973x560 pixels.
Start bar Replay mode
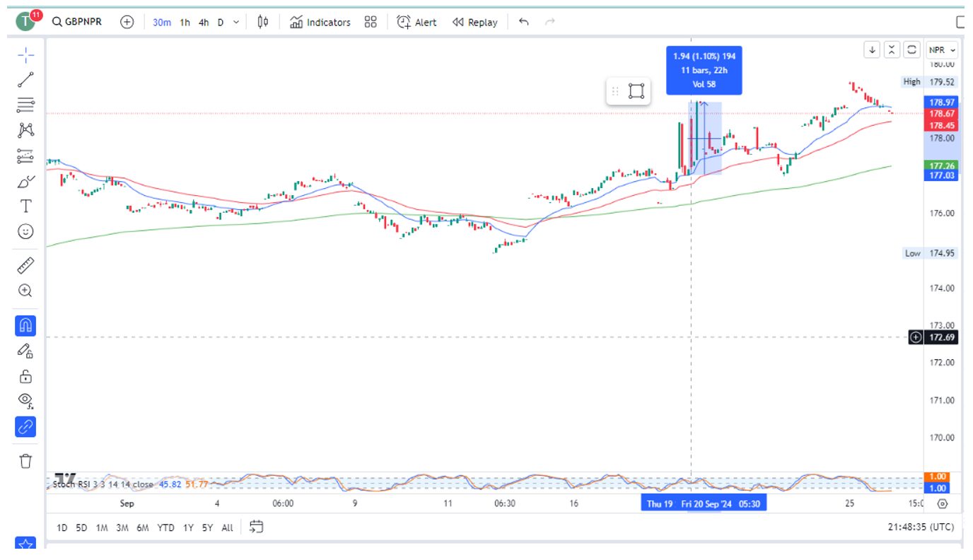474,22
